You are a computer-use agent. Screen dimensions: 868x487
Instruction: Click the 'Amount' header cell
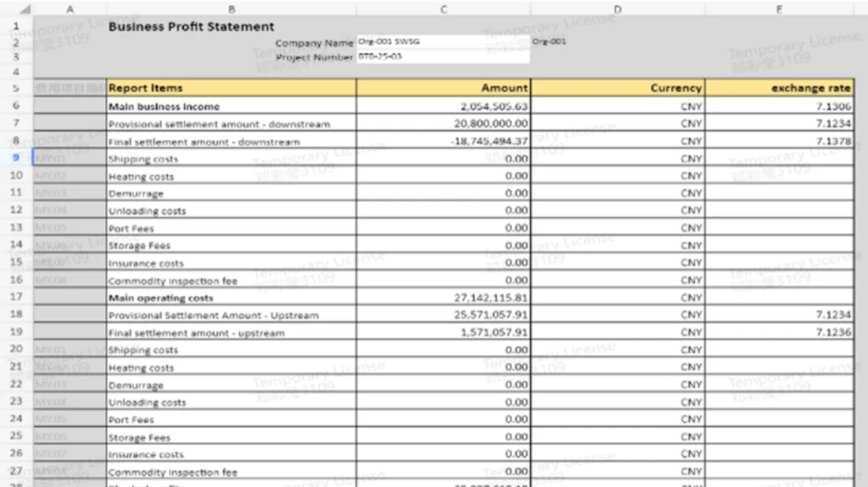[x=443, y=88]
